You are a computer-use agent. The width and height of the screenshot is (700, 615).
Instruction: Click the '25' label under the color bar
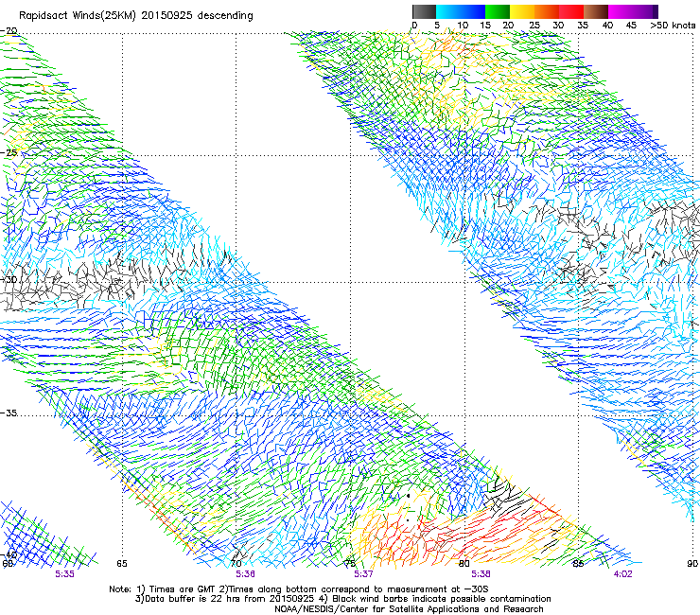click(534, 26)
